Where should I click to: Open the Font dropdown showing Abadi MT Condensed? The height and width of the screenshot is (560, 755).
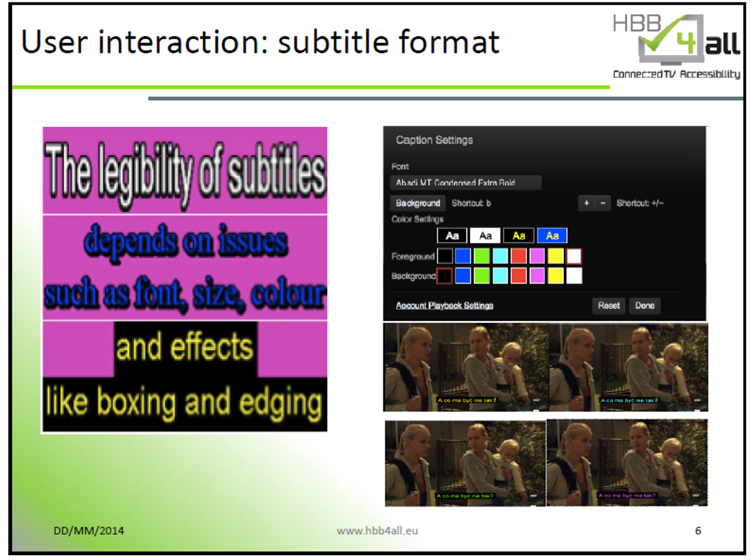point(466,182)
